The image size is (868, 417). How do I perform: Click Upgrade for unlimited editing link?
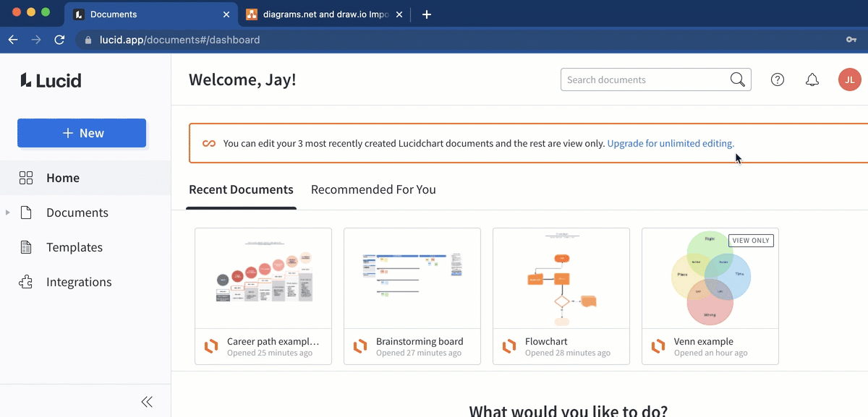coord(671,143)
